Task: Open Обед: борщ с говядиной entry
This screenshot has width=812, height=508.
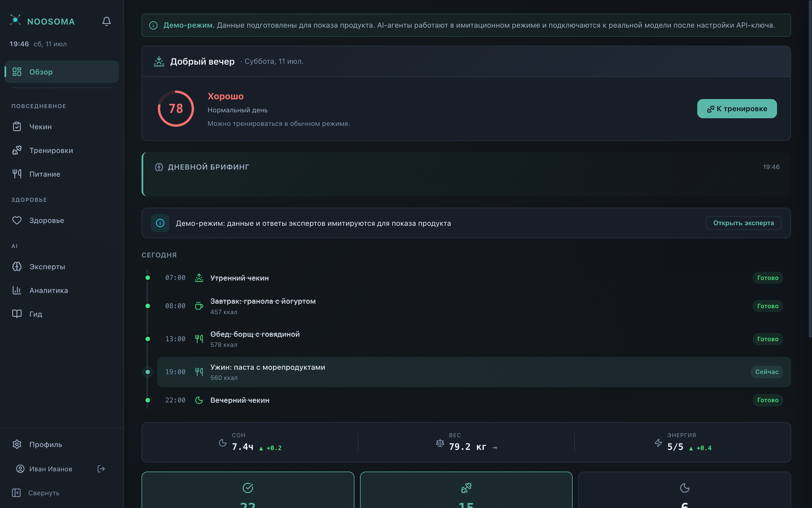Action: point(474,339)
